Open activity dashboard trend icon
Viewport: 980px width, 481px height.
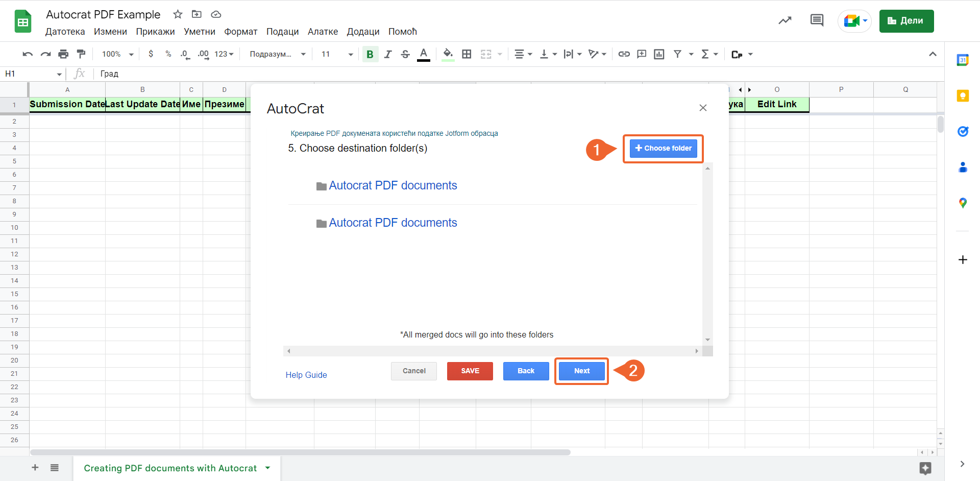tap(785, 21)
